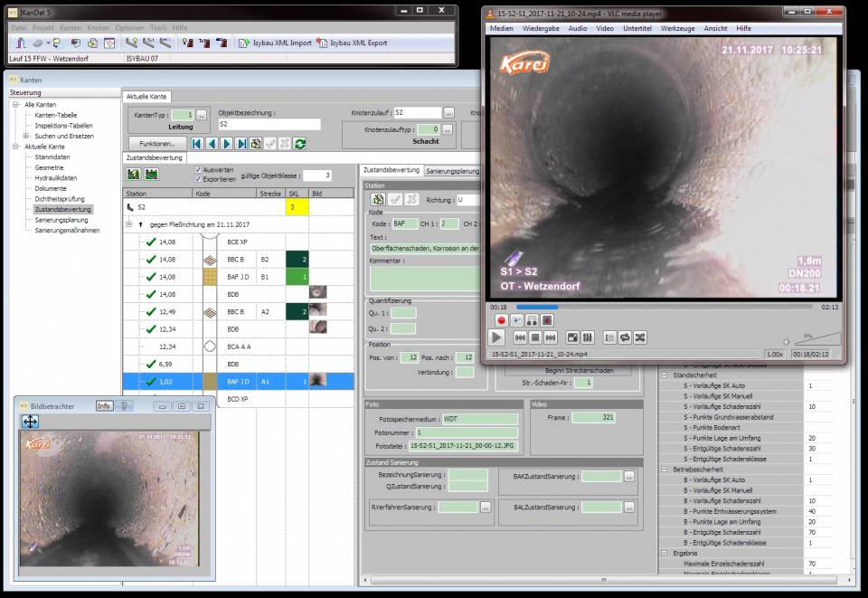868x598 pixels.
Task: Play the video in VLC
Action: [x=496, y=337]
